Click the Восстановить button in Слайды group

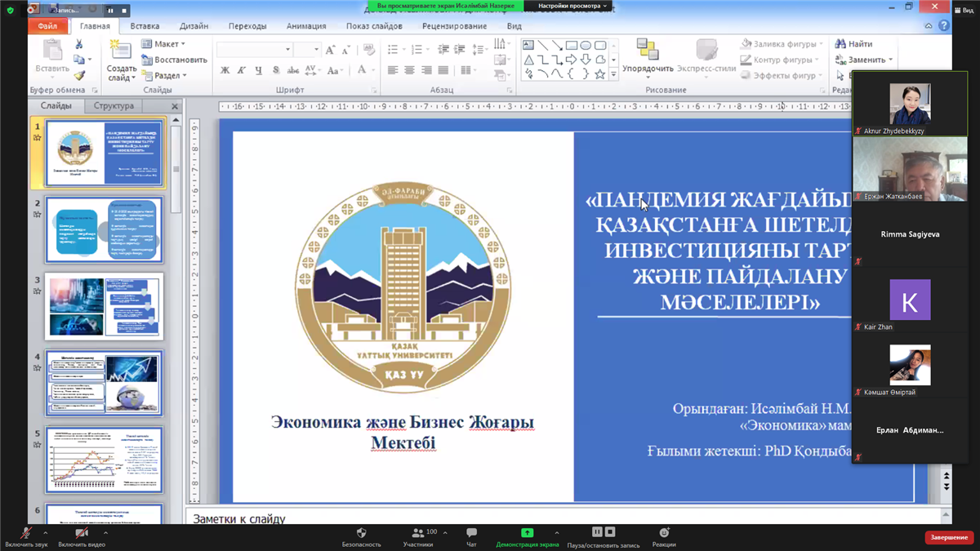pos(175,60)
